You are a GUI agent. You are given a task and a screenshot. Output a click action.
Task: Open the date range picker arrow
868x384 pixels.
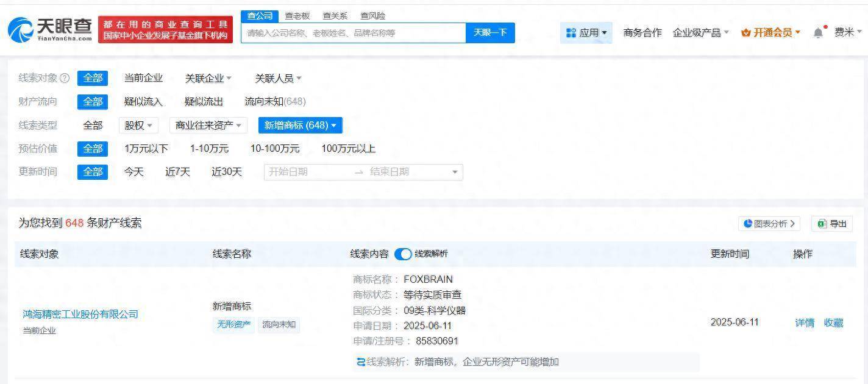click(455, 172)
